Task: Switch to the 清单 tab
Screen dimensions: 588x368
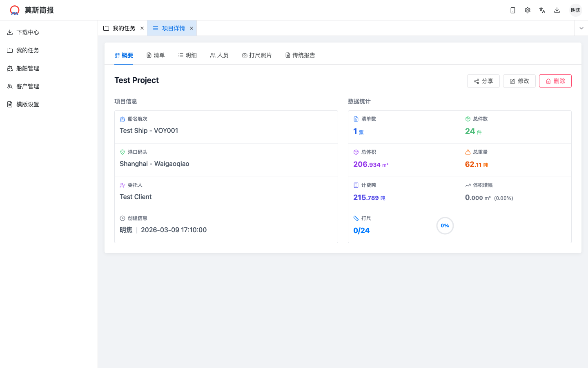Action: 156,55
